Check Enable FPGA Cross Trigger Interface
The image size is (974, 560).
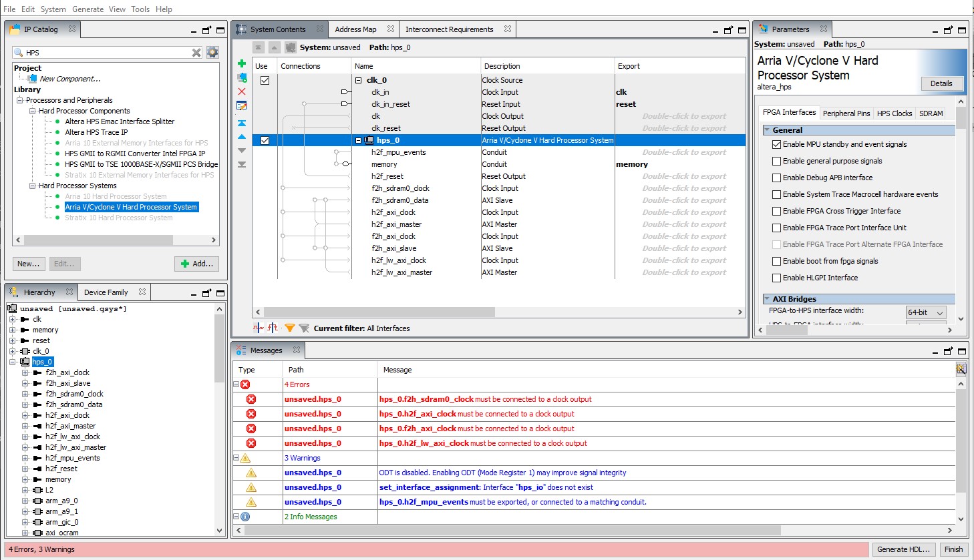(776, 211)
